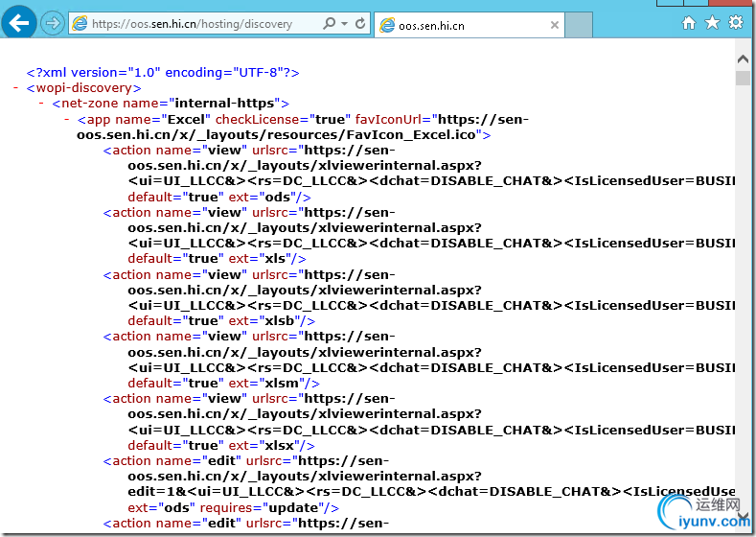Open the Tools gear menu

click(736, 22)
